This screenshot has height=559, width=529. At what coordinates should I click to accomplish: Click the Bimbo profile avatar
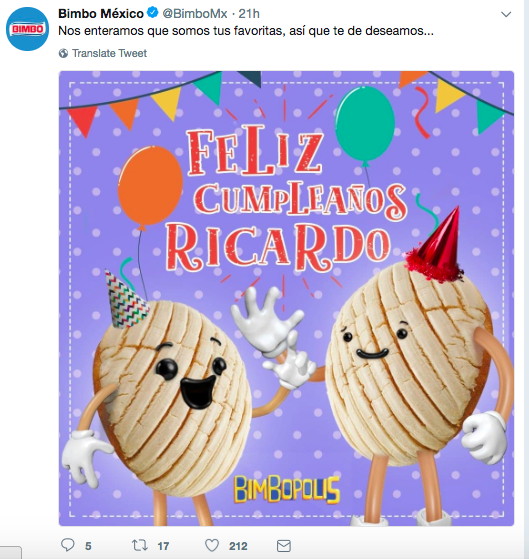point(27,29)
